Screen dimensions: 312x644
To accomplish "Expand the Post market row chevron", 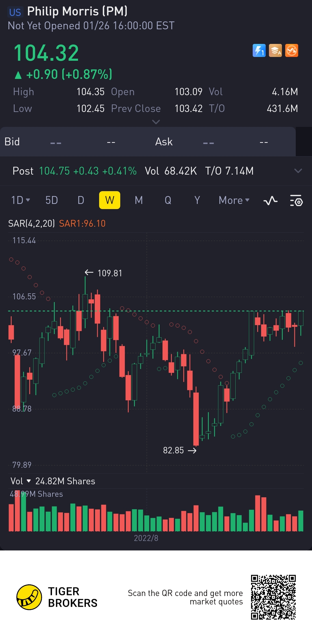I will coord(298,171).
